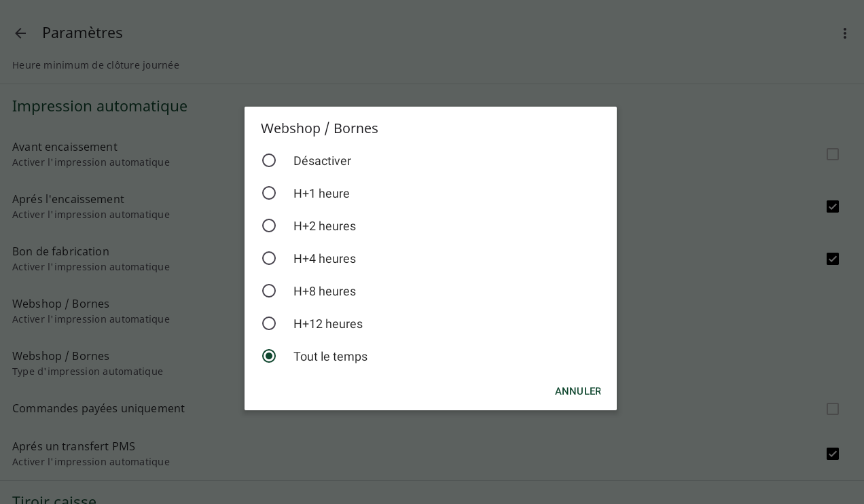Viewport: 864px width, 504px height.
Task: Choose the H+1 heure option
Action: [431, 194]
